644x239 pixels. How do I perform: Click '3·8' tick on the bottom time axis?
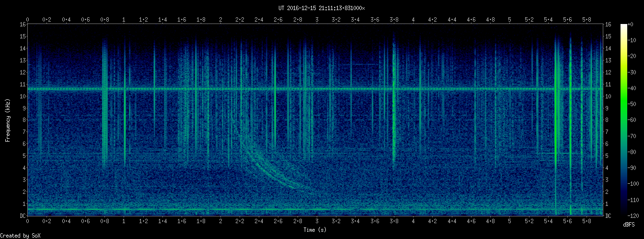click(394, 221)
